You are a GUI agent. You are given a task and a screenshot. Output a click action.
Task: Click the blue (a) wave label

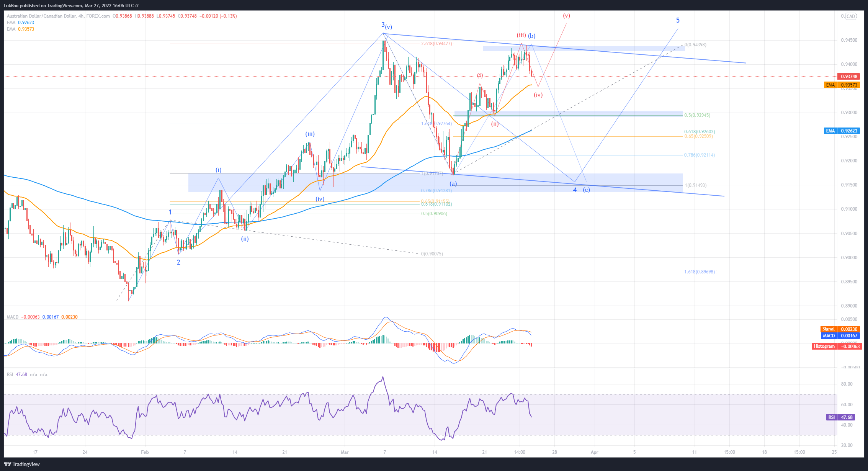[453, 184]
